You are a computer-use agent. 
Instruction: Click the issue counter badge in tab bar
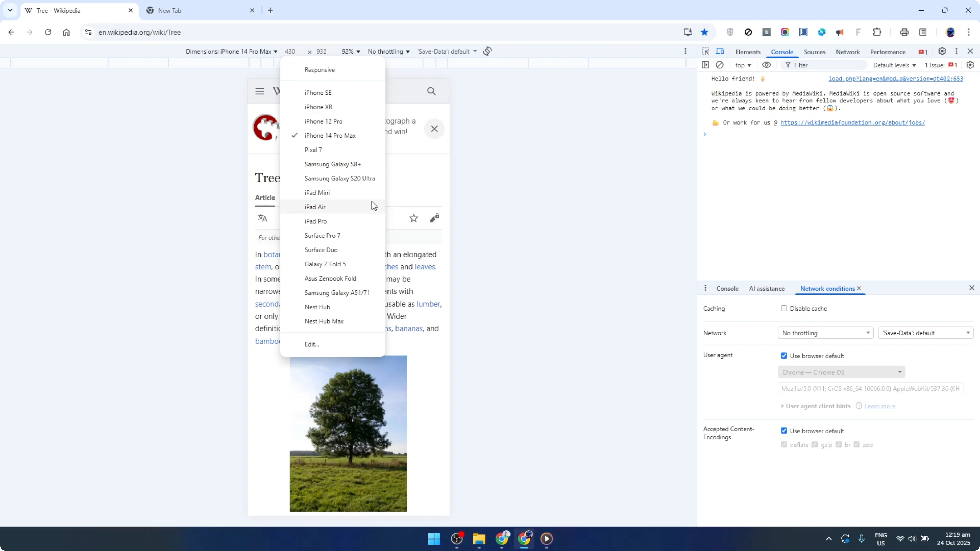tap(923, 52)
